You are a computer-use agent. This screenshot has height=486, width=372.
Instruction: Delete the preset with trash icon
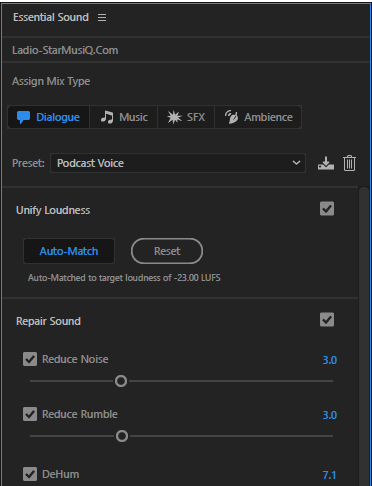[349, 163]
